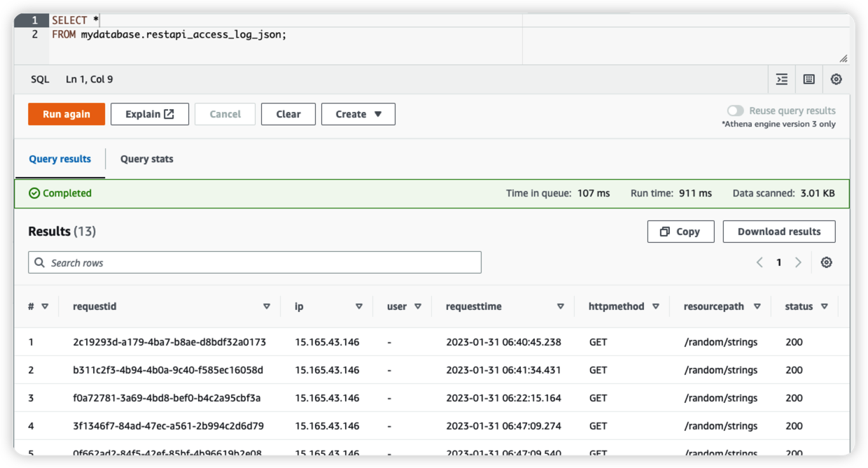The image size is (868, 468).
Task: Sort by status column arrow
Action: pyautogui.click(x=825, y=306)
